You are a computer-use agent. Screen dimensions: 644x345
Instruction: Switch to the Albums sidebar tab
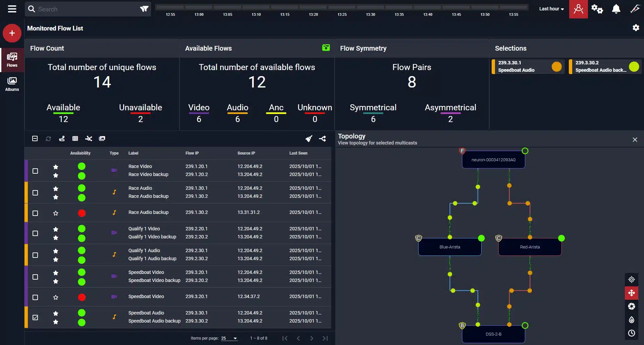(12, 84)
